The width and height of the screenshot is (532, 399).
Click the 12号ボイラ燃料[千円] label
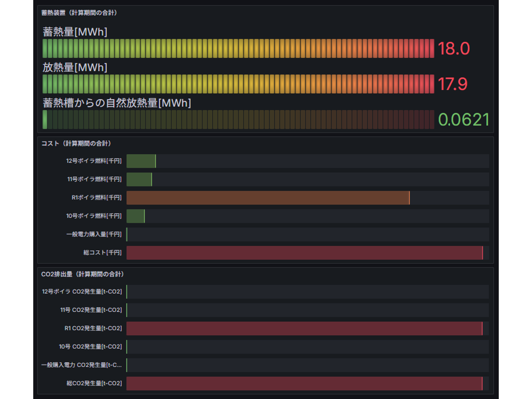click(x=94, y=161)
